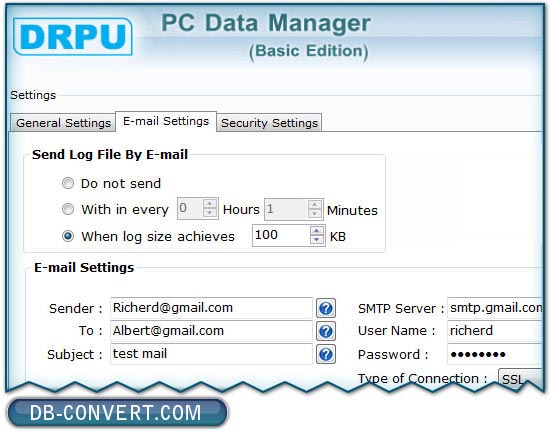The height and width of the screenshot is (430, 550).
Task: Open the Type of Connection SSL dropdown
Action: click(x=521, y=378)
